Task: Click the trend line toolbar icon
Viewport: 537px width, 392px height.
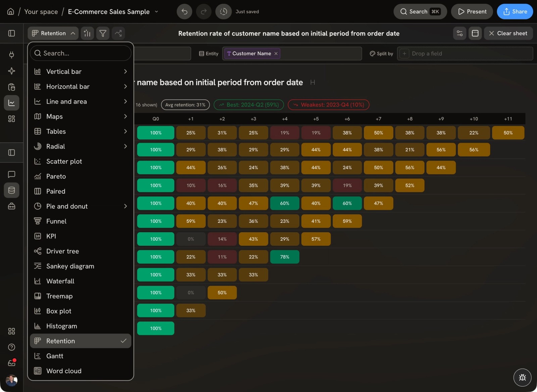Action: click(118, 33)
